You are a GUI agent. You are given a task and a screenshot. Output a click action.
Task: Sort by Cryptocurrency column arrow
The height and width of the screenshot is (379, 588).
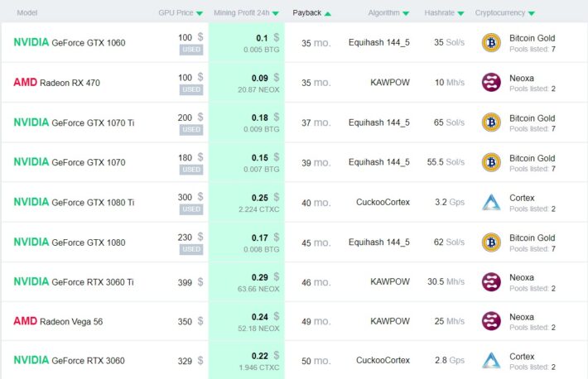coord(532,13)
